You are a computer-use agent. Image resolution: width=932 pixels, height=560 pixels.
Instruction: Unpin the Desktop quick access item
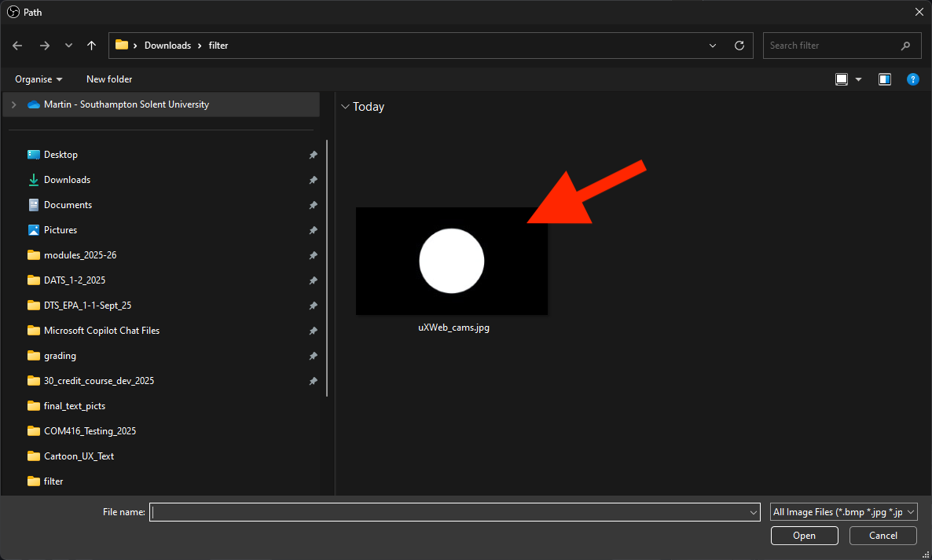coord(313,155)
